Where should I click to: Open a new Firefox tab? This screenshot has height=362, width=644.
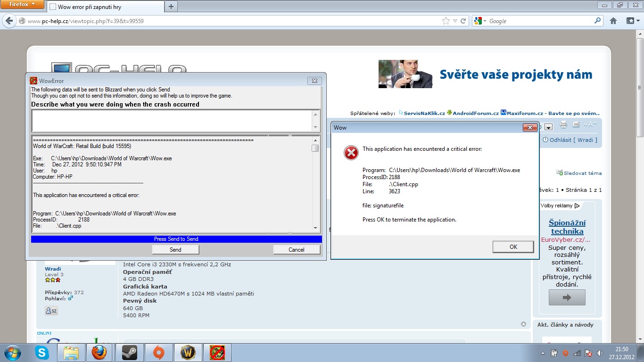click(x=171, y=7)
